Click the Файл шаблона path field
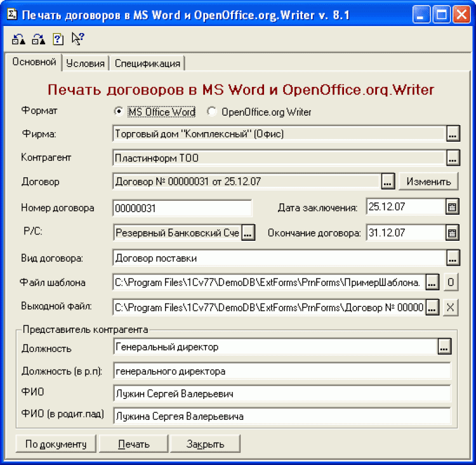The width and height of the screenshot is (476, 465). coord(269,282)
